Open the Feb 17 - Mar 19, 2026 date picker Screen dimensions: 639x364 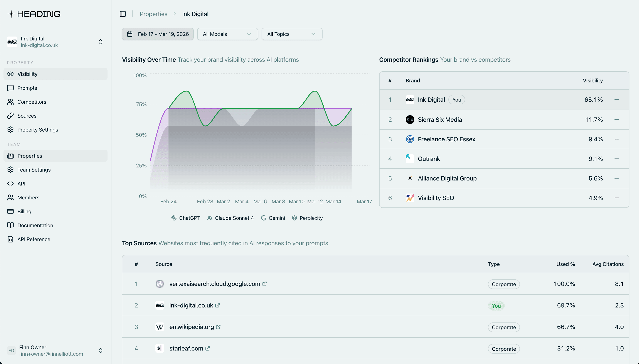[x=158, y=34]
